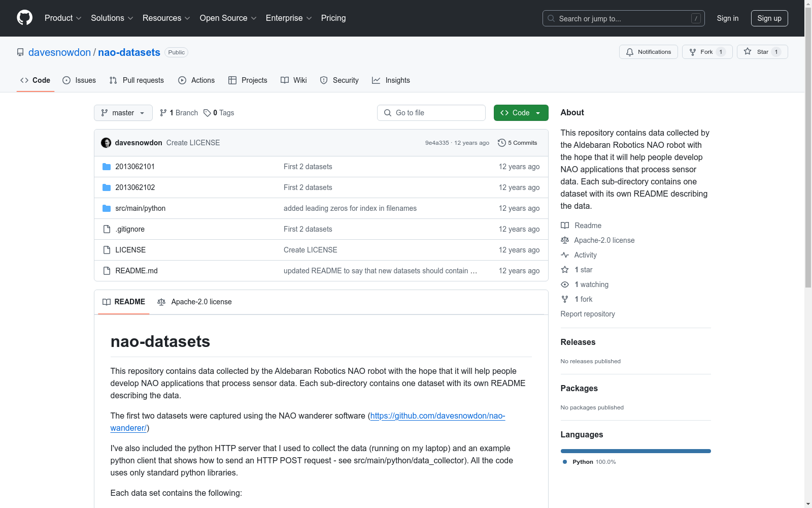This screenshot has width=812, height=508.
Task: Open folder icon for 2013062101
Action: click(107, 167)
